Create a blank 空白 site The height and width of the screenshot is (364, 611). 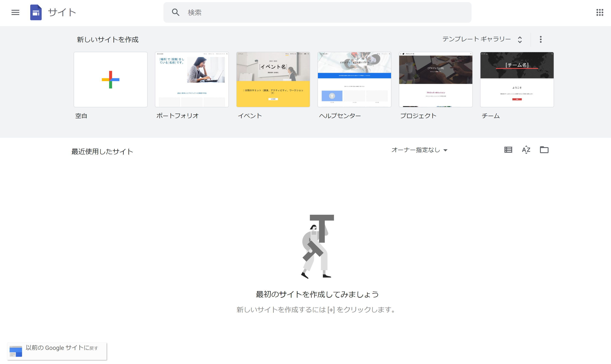tap(110, 80)
